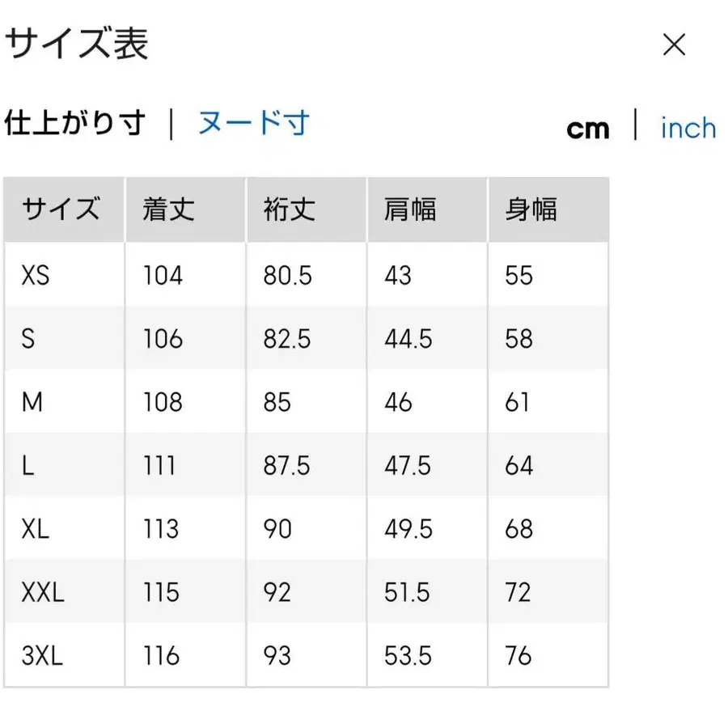Switch to ヌード寸 body measurements
Image resolution: width=728 pixels, height=728 pixels.
pos(253,123)
